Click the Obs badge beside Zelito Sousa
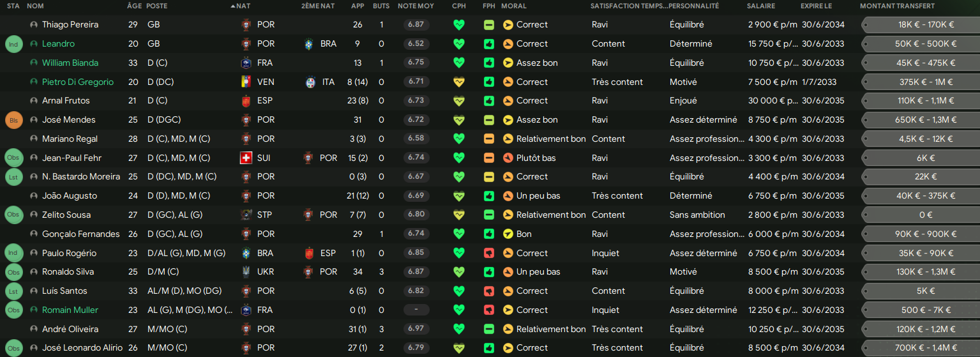 [x=13, y=215]
